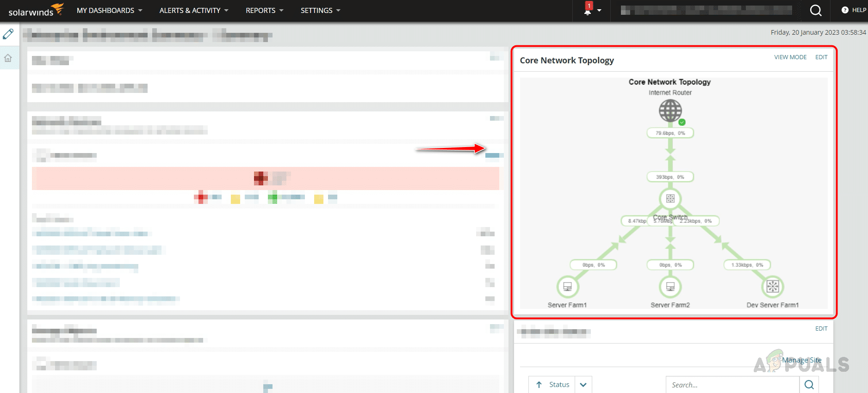Viewport: 868px width, 393px height.
Task: Select the Core Switch node icon
Action: click(670, 199)
